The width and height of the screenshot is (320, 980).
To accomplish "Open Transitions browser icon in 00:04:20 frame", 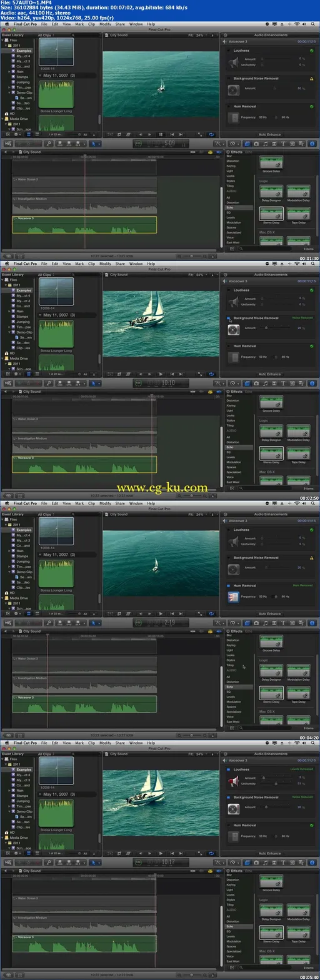I will tap(274, 623).
